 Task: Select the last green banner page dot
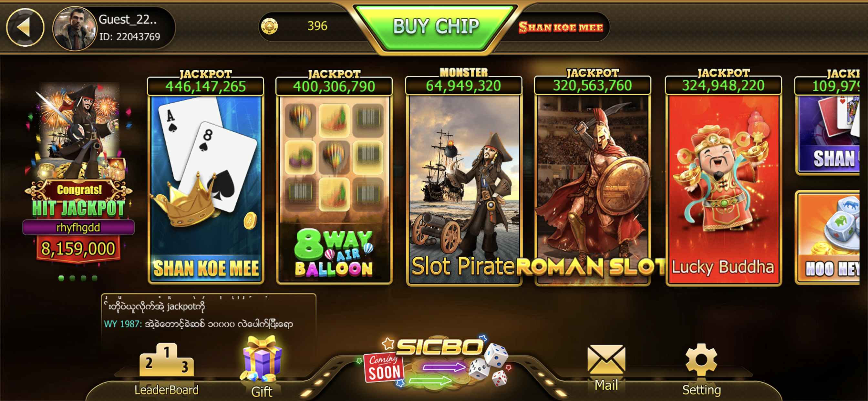point(95,278)
